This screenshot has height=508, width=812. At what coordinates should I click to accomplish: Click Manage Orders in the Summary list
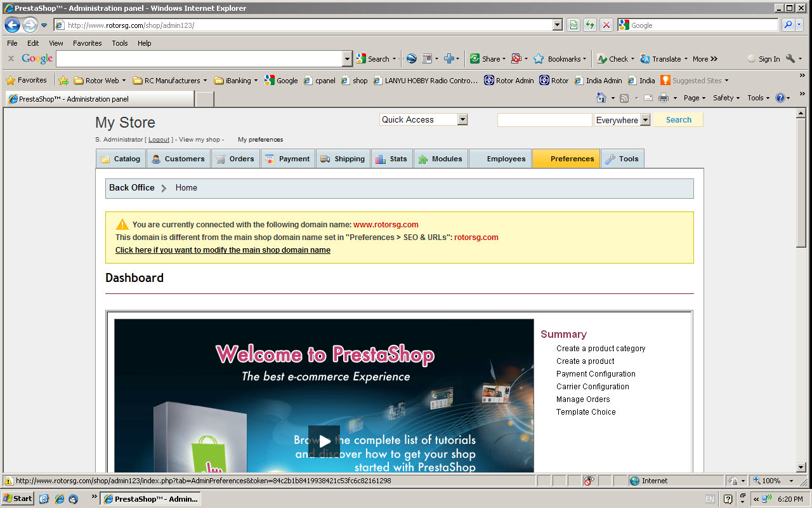click(583, 399)
